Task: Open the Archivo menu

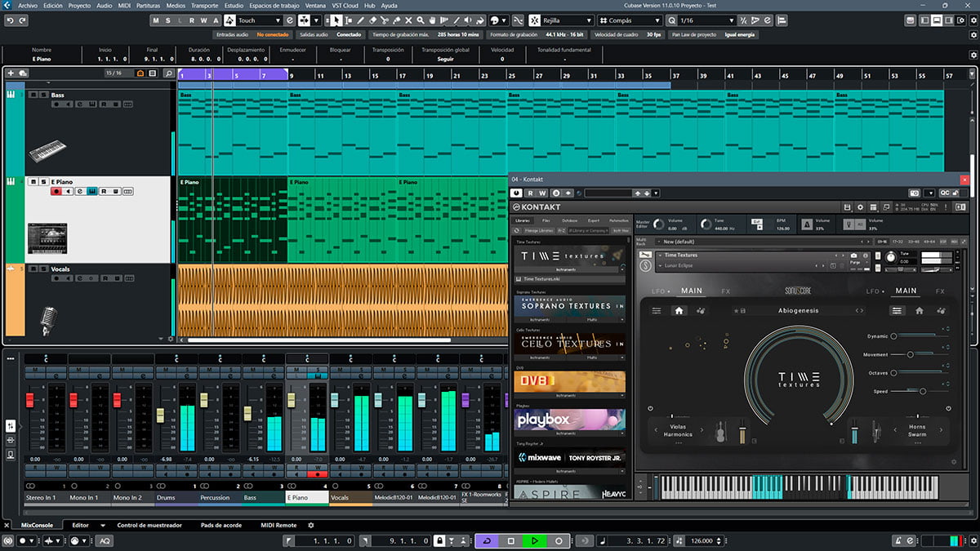Action: pyautogui.click(x=28, y=5)
